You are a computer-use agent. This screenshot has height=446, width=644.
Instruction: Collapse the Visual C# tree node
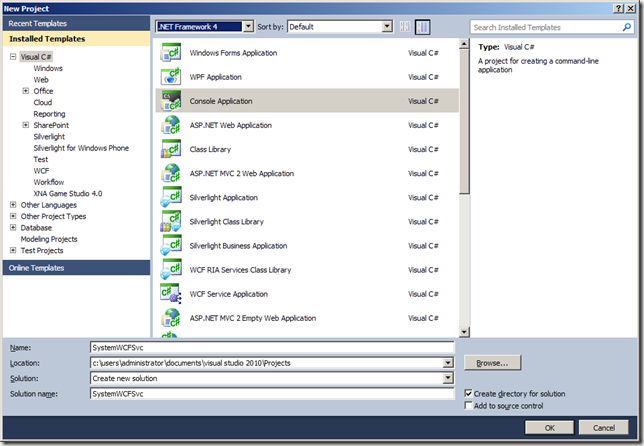[x=13, y=57]
